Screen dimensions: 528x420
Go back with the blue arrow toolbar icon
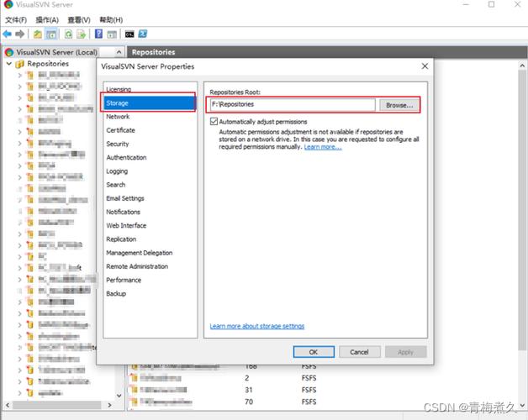coord(7,34)
